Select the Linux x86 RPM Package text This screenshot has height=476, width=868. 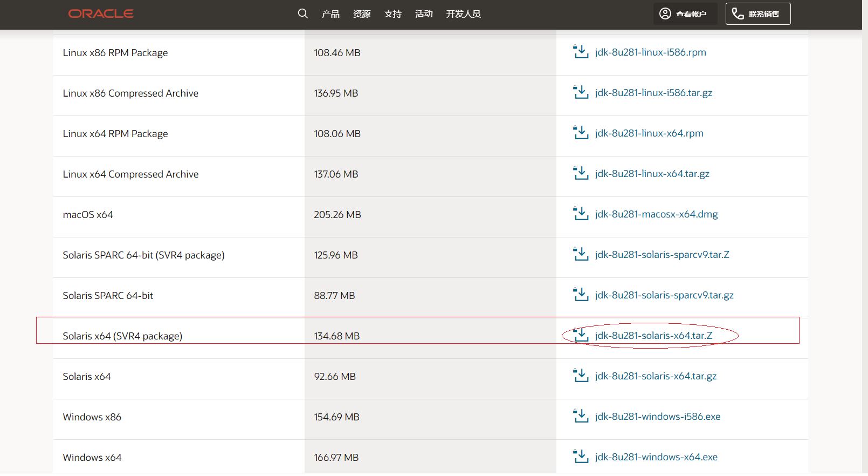tap(115, 53)
